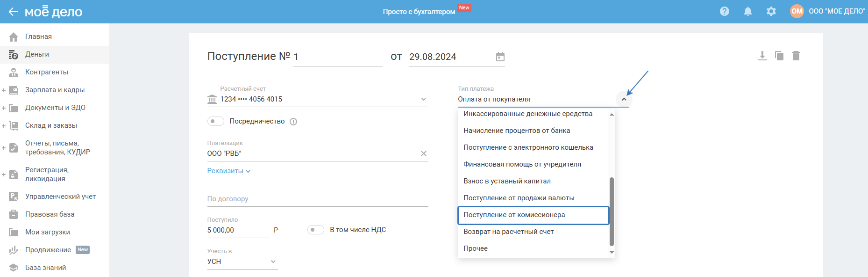
Task: Open the Учесть в УСН dropdown
Action: pos(273,262)
